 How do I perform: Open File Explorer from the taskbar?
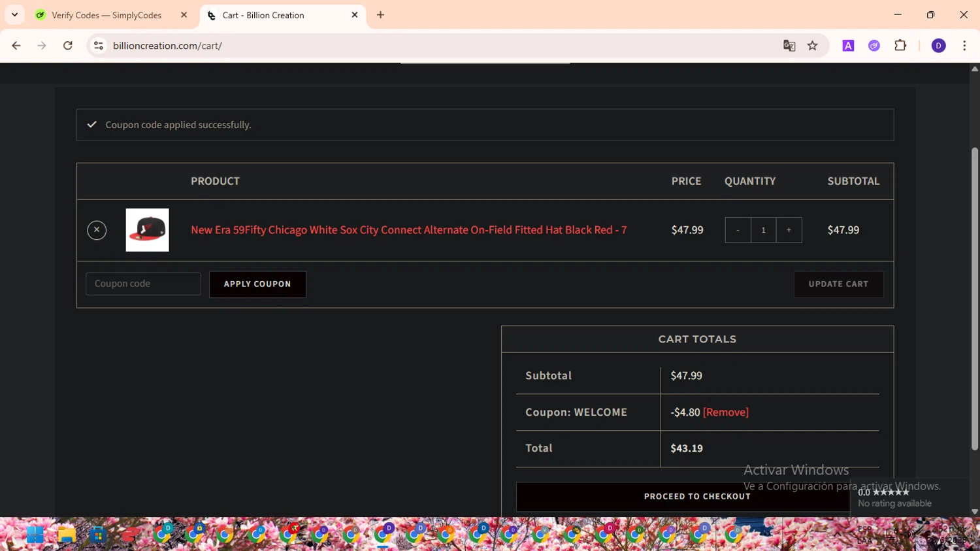(x=67, y=535)
